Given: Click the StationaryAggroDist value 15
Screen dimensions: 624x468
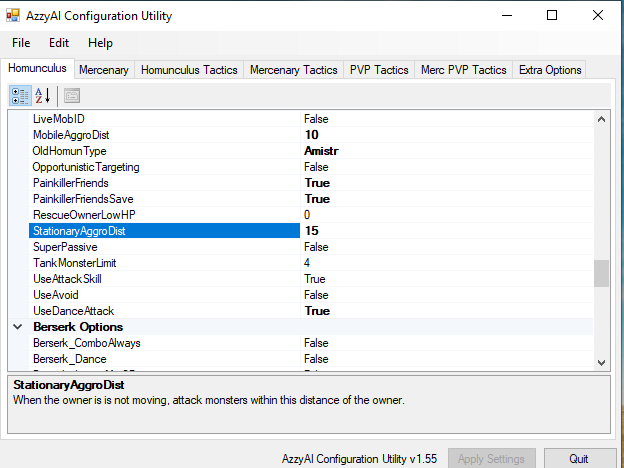Looking at the screenshot, I should click(x=312, y=231).
